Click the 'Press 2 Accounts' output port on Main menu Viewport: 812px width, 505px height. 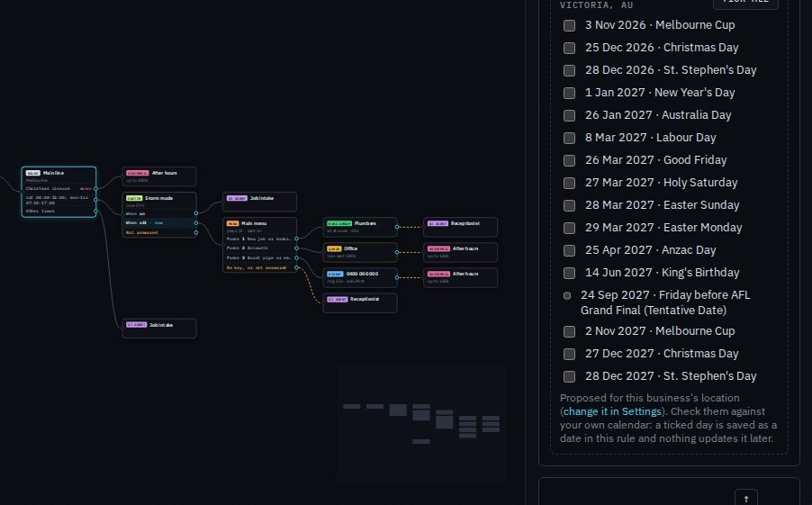point(297,248)
